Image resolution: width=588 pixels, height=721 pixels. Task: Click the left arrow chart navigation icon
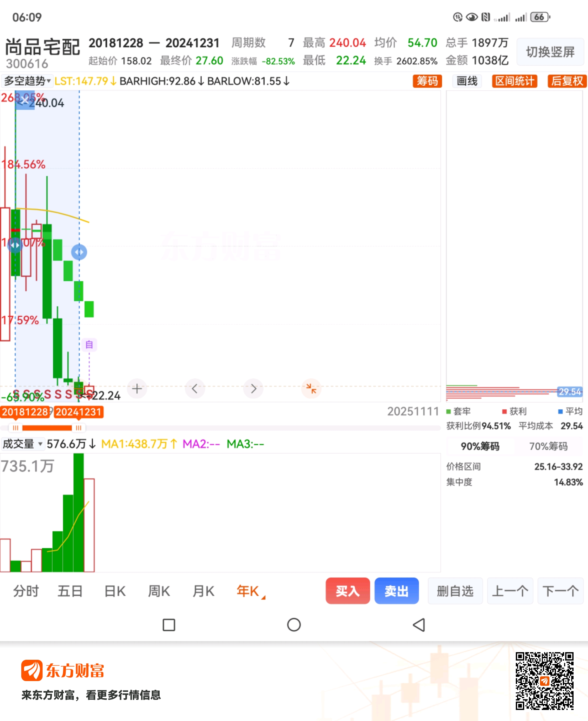point(195,388)
